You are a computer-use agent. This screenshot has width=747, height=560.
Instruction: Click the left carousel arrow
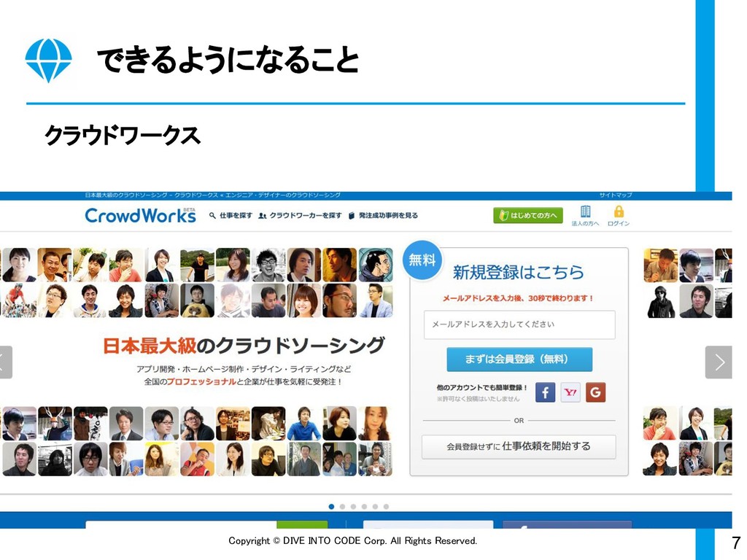5,362
